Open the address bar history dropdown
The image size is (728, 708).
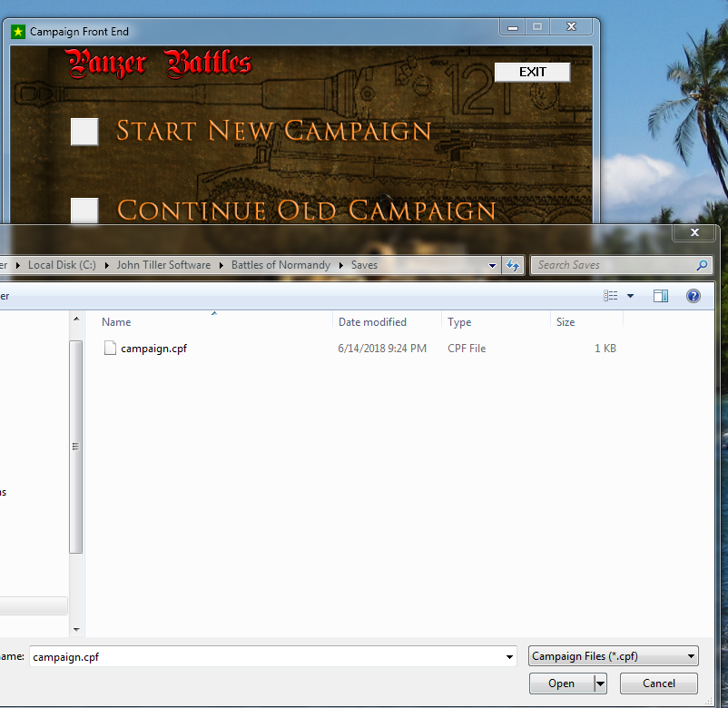tap(492, 266)
